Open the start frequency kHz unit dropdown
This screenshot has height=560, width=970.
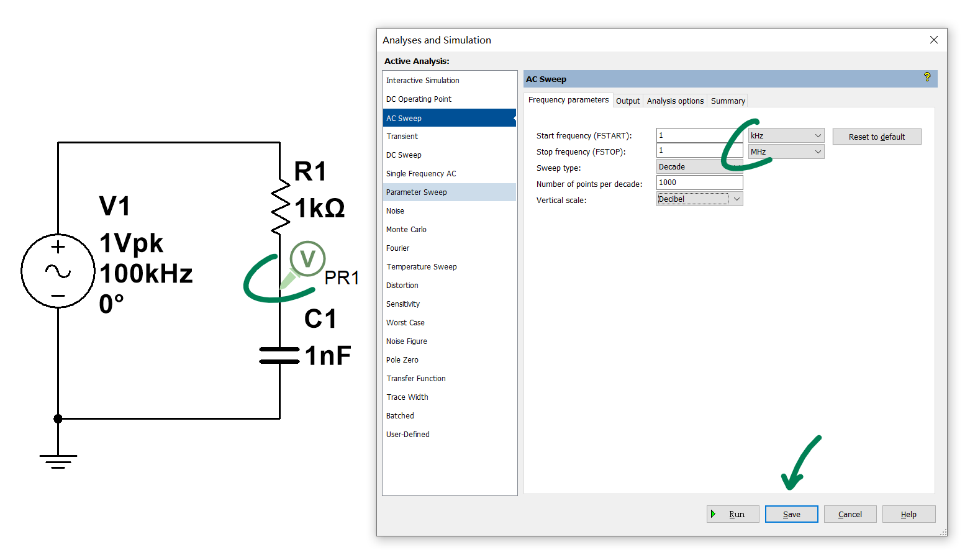(786, 136)
